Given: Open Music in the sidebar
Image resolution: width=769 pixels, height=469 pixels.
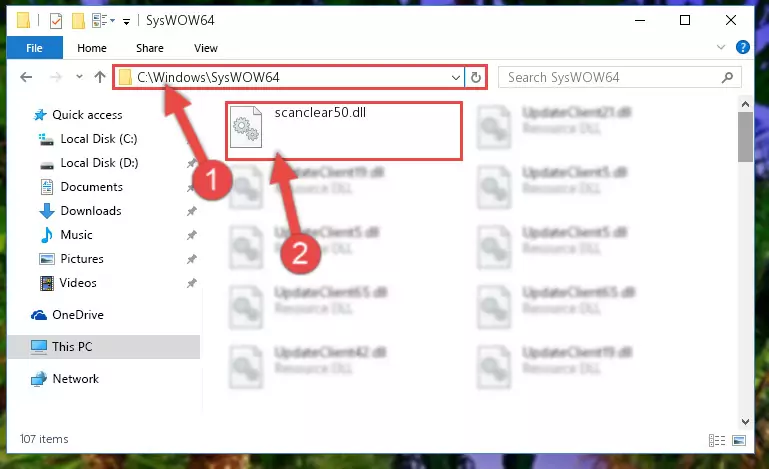Looking at the screenshot, I should [x=76, y=235].
